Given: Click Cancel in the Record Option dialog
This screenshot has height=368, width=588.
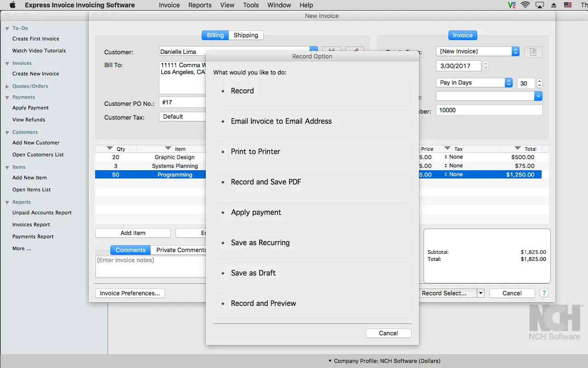Looking at the screenshot, I should tap(388, 333).
